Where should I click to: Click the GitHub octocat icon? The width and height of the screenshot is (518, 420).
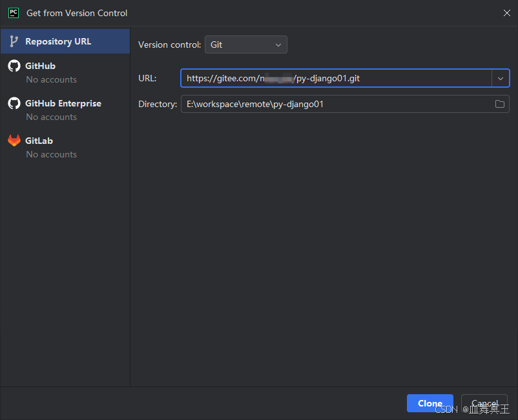click(14, 66)
